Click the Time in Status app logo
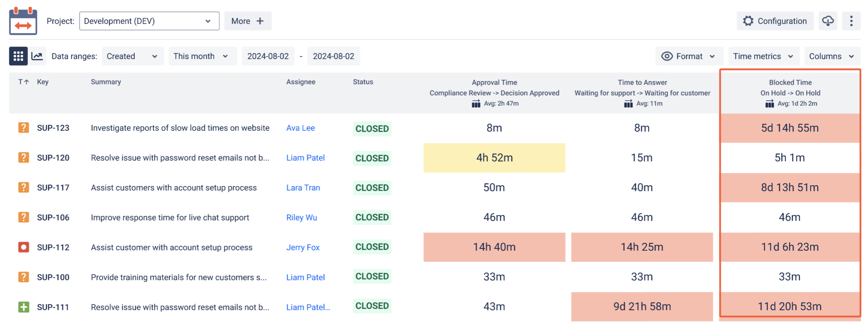Viewport: 868px width, 324px height. [23, 21]
